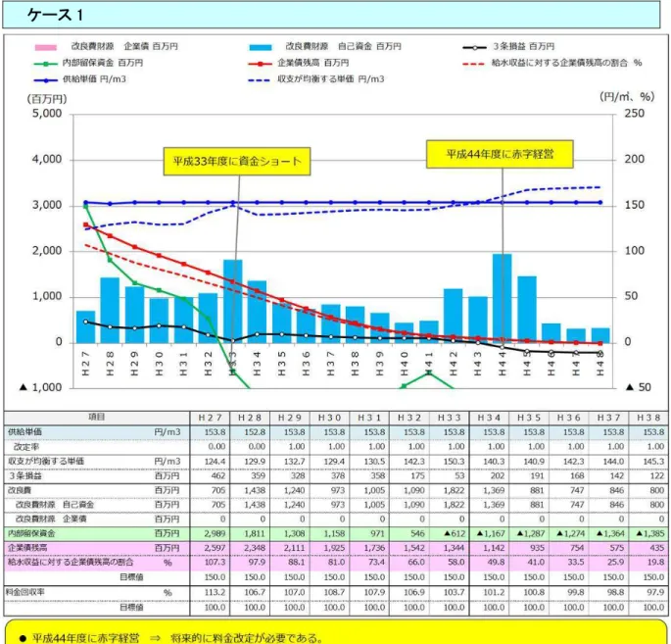Click the 平成33年度に資金ショート callout box
This screenshot has height=644, width=671.
pos(237,162)
